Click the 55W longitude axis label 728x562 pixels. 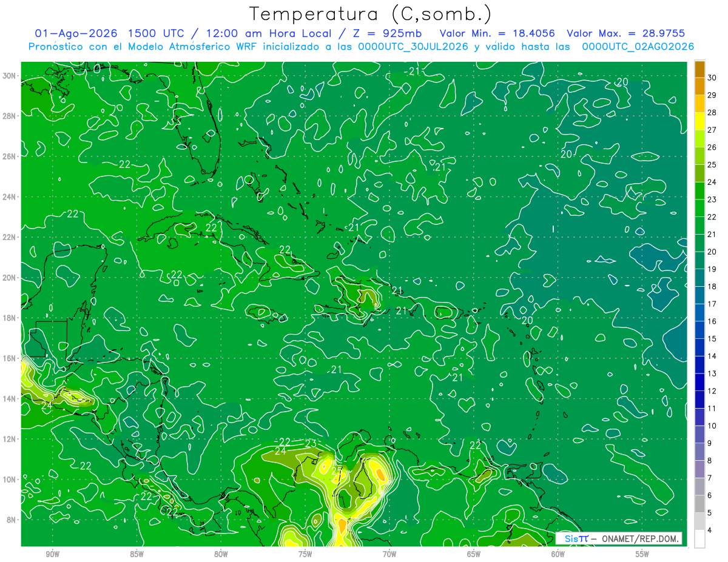coord(642,554)
